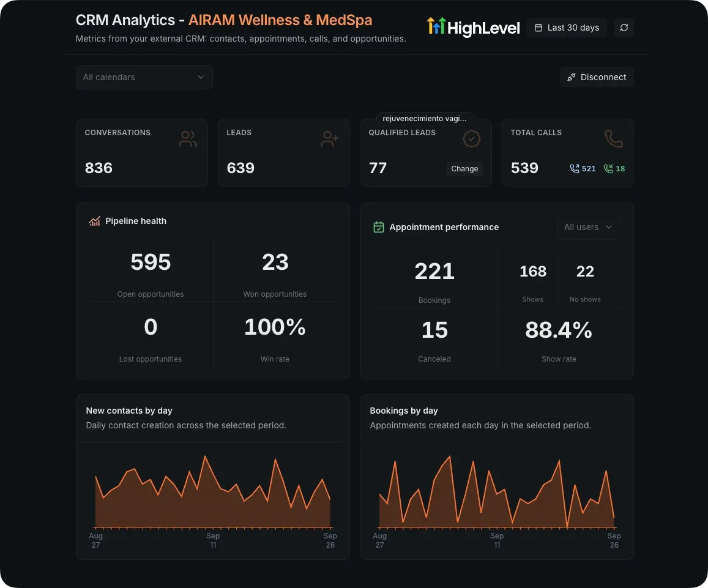Click the New contacts area chart
The image size is (708, 588).
click(x=213, y=492)
